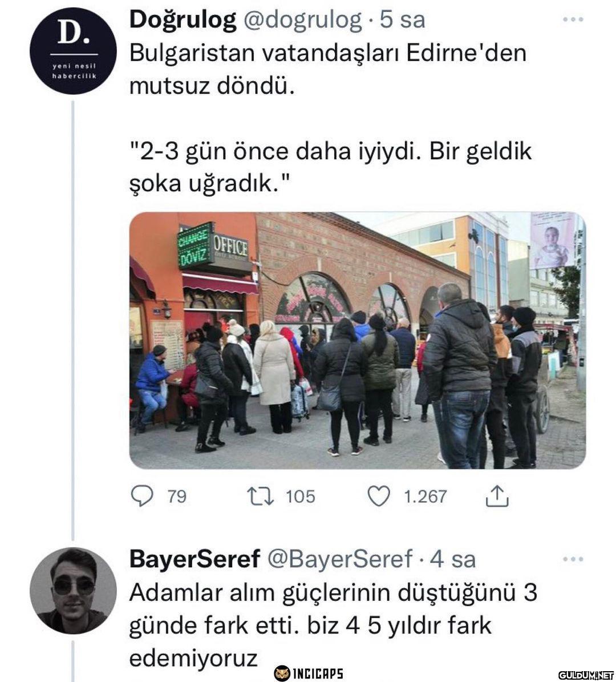
Task: Retweet the Doğrulog tweet
Action: click(x=261, y=497)
